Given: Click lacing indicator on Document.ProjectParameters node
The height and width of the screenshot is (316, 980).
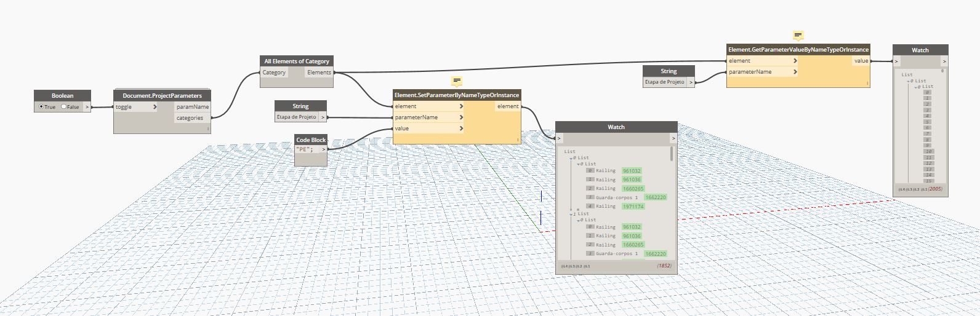Looking at the screenshot, I should (x=208, y=129).
